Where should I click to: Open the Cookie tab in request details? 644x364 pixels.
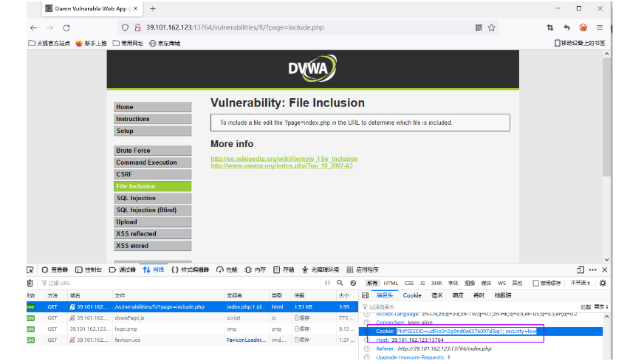(412, 295)
